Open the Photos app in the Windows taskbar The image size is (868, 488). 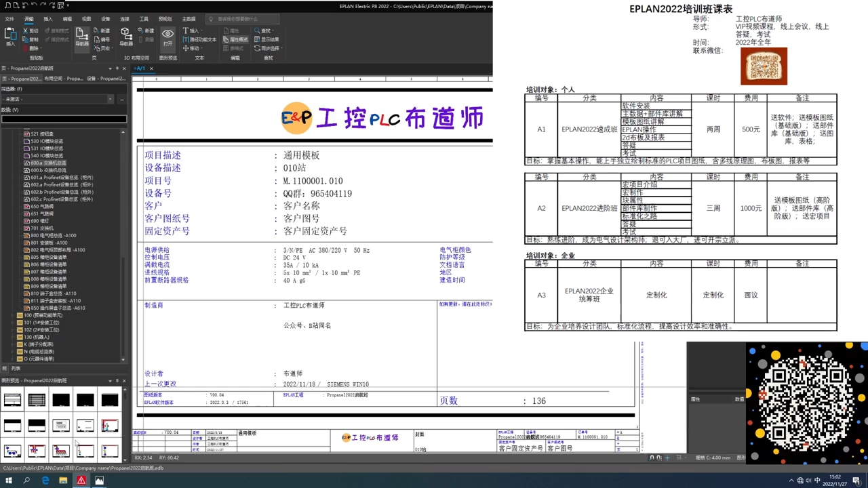tap(100, 481)
